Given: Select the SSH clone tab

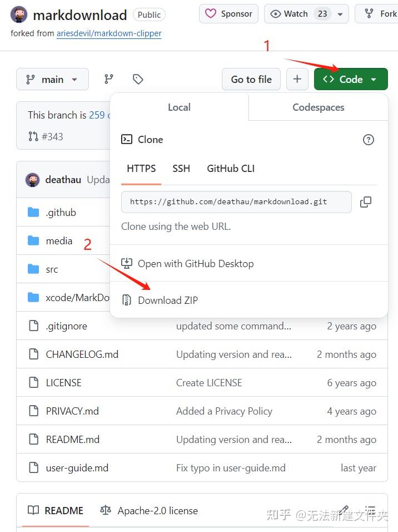Looking at the screenshot, I should (181, 169).
